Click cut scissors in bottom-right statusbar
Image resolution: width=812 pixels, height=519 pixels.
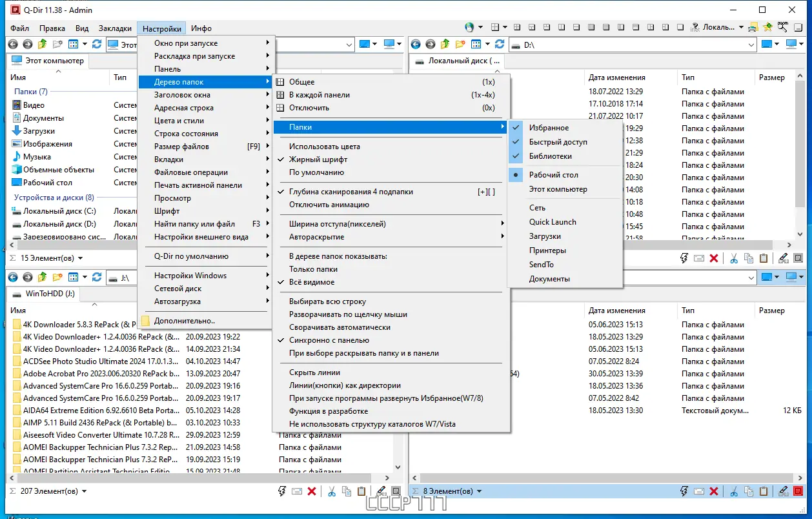(734, 491)
